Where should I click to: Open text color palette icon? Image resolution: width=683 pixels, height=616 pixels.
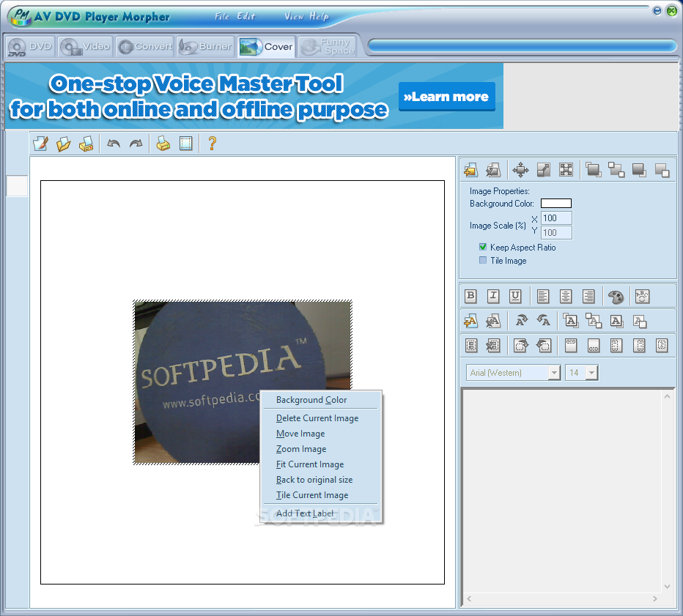616,297
